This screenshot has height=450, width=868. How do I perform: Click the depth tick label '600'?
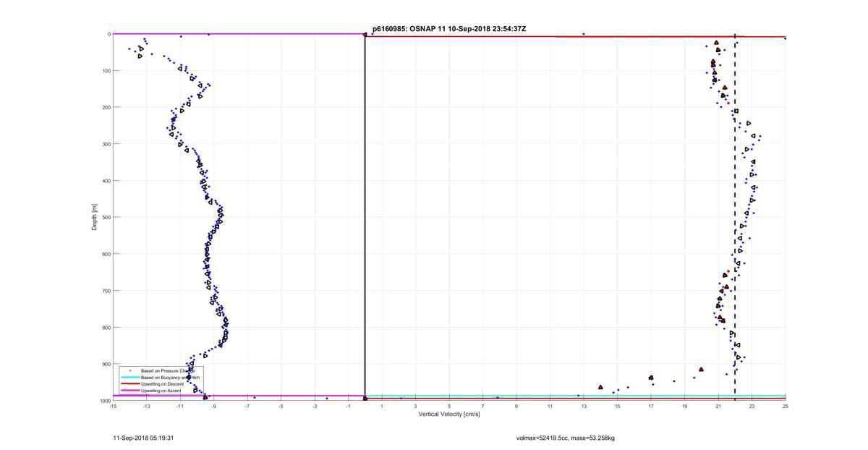click(x=106, y=254)
